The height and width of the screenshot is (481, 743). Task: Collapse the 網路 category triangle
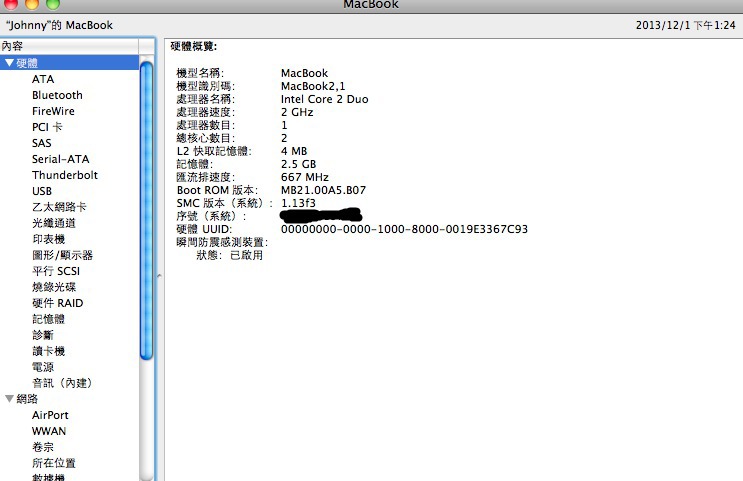pos(9,399)
